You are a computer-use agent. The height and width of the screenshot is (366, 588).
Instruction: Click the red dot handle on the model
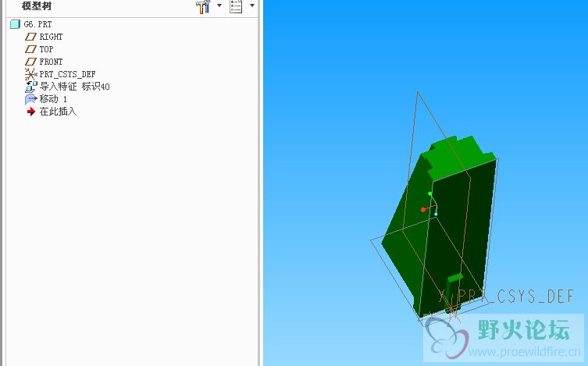coord(423,209)
